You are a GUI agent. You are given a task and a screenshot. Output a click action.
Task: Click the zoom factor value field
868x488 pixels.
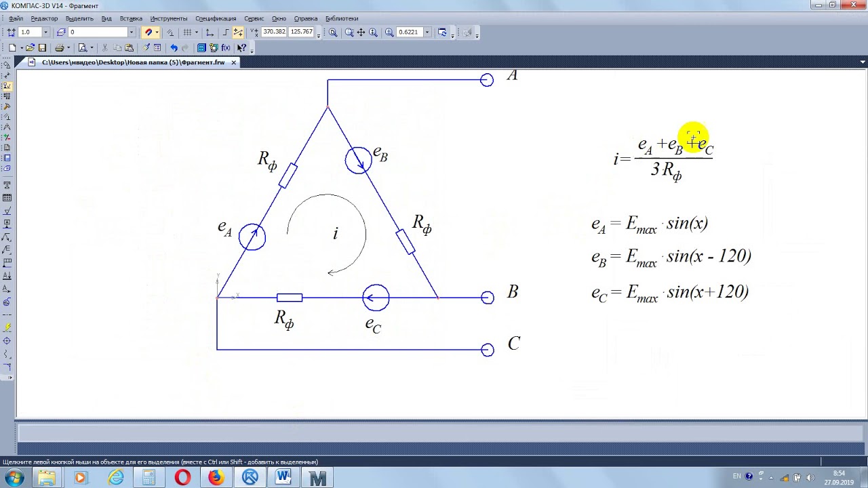tap(410, 32)
